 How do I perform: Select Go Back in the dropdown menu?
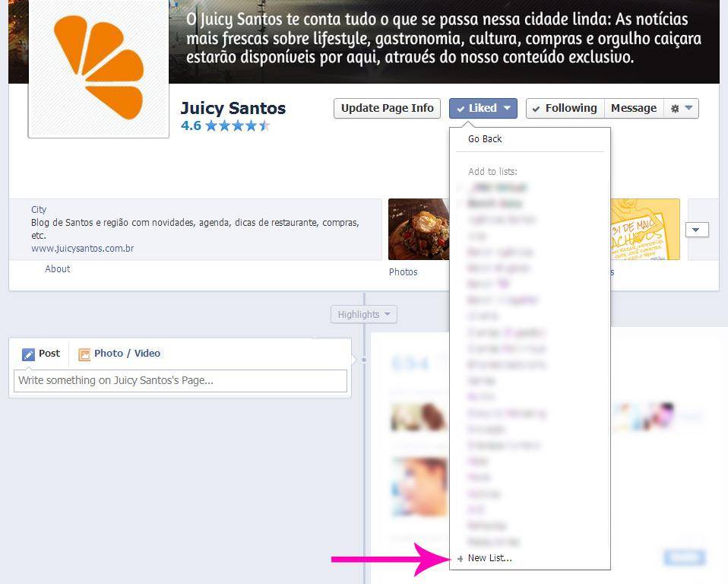click(485, 139)
